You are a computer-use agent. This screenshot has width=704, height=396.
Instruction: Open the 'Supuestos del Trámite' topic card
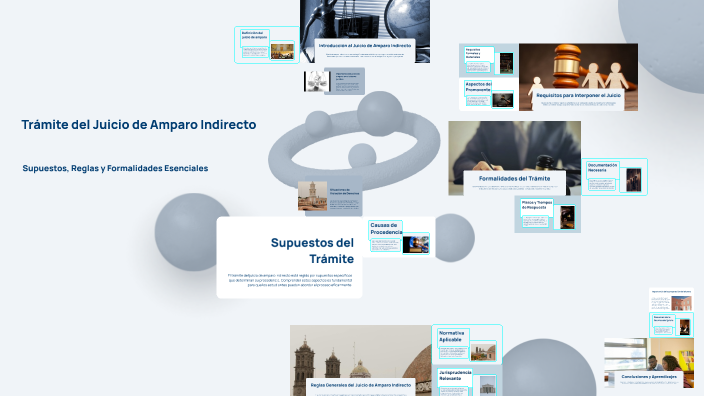click(290, 257)
